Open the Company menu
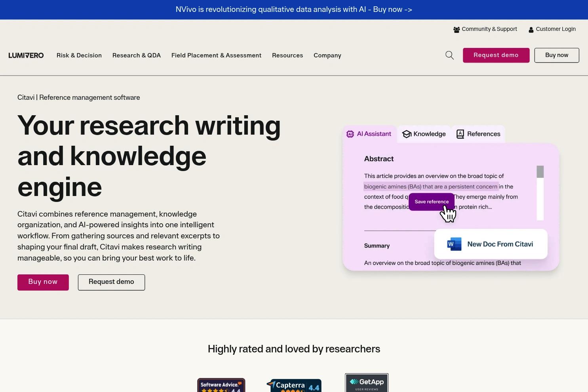588x392 pixels. pos(327,55)
